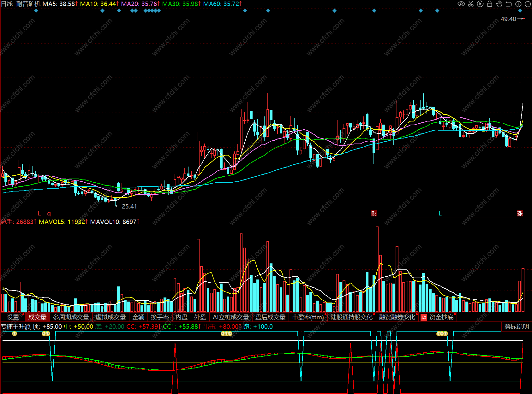This screenshot has width=532, height=394.
Task: Select the 外盘 tab
Action: [200, 317]
